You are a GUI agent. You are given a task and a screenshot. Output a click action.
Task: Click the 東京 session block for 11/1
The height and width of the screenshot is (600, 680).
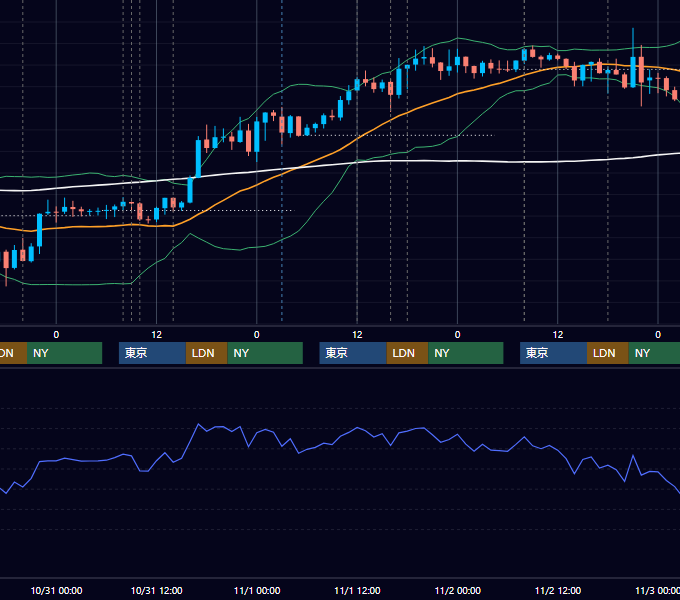(353, 353)
